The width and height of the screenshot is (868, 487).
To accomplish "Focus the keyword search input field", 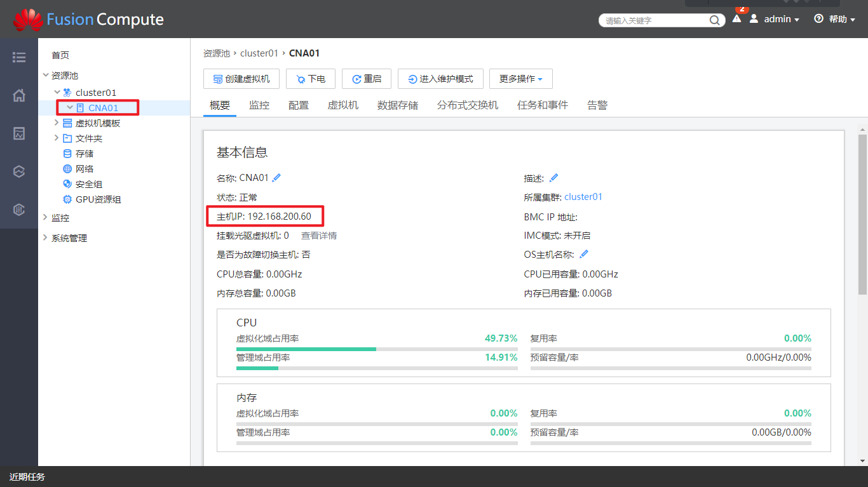I will tap(654, 20).
